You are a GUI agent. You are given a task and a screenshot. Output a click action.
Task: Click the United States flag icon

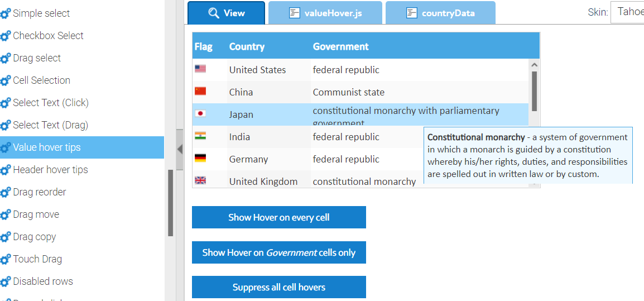click(200, 69)
